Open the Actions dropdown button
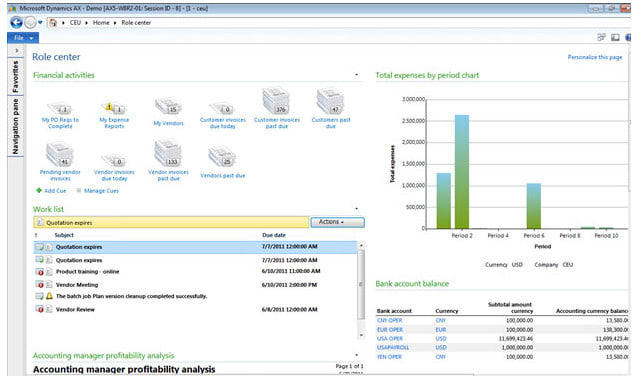Image resolution: width=641 pixels, height=379 pixels. pyautogui.click(x=337, y=222)
